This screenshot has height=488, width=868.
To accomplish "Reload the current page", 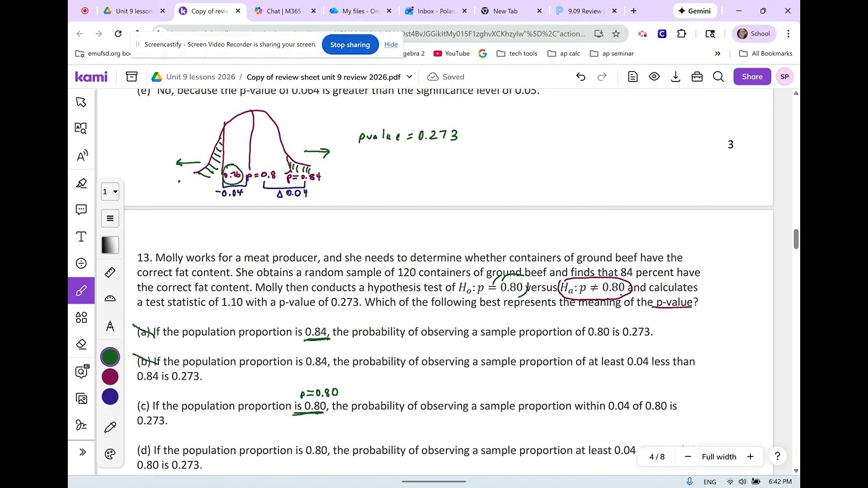I will click(x=118, y=34).
